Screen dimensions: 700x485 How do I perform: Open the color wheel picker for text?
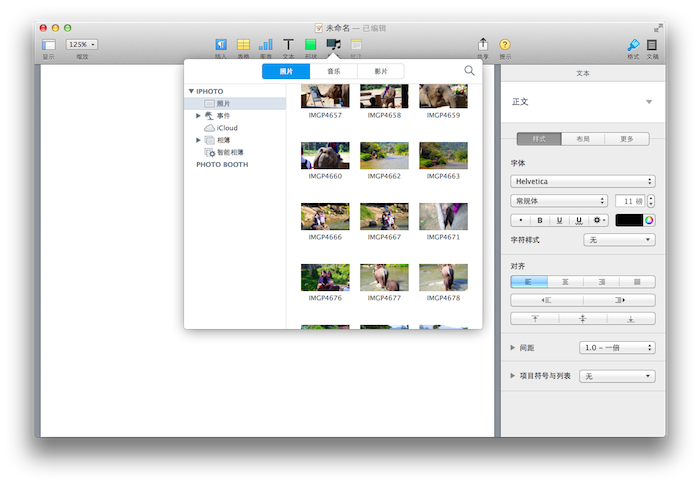tap(649, 220)
